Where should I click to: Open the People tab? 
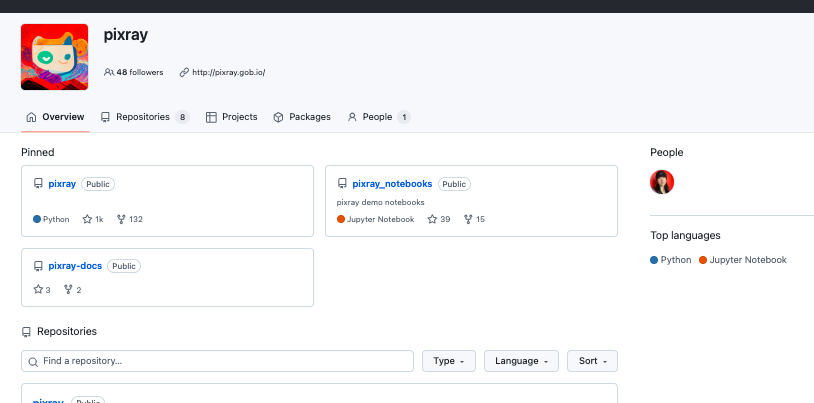379,117
